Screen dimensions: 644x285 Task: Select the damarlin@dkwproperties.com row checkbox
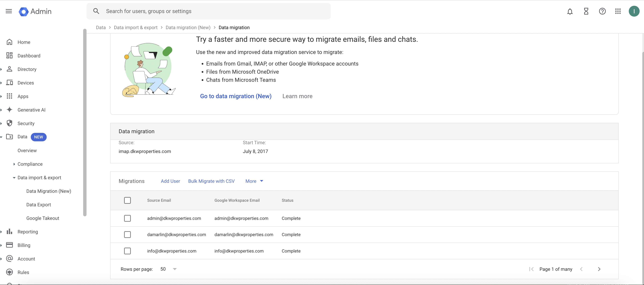pyautogui.click(x=127, y=234)
